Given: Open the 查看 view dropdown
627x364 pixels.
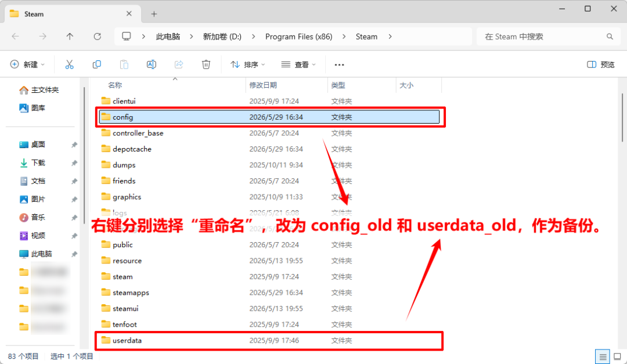Looking at the screenshot, I should click(298, 64).
